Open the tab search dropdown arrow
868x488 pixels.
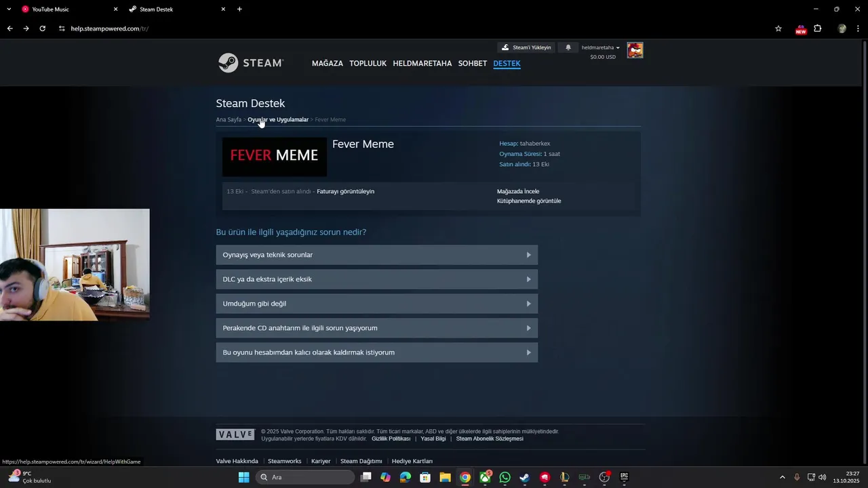[x=9, y=9]
